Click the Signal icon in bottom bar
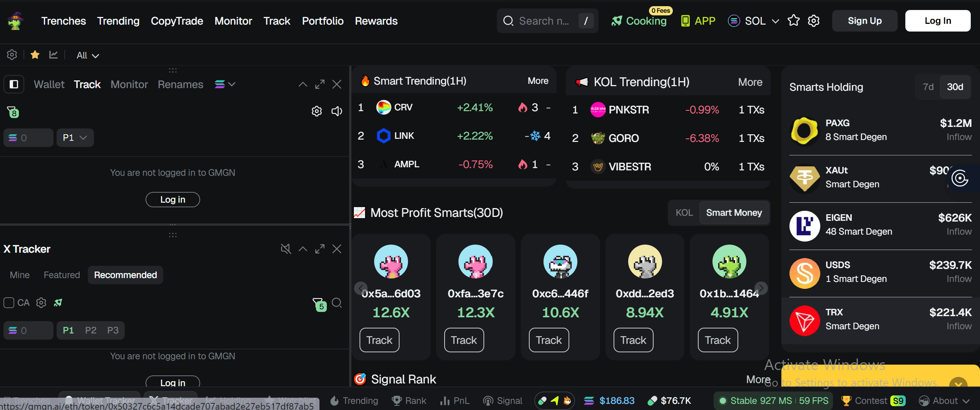980x410 pixels. [489, 401]
